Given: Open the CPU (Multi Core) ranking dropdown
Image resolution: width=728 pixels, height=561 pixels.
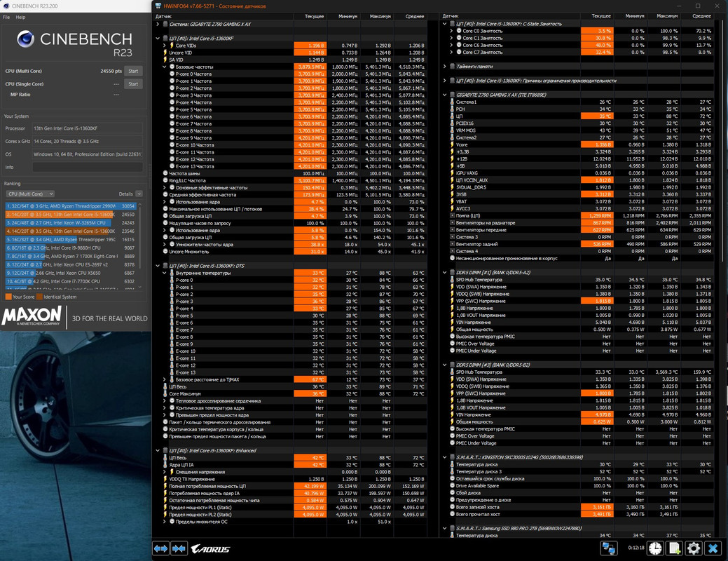Looking at the screenshot, I should (30, 194).
